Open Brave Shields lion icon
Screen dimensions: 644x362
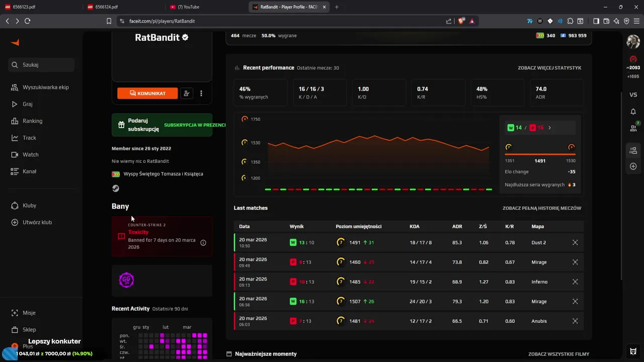click(x=461, y=21)
